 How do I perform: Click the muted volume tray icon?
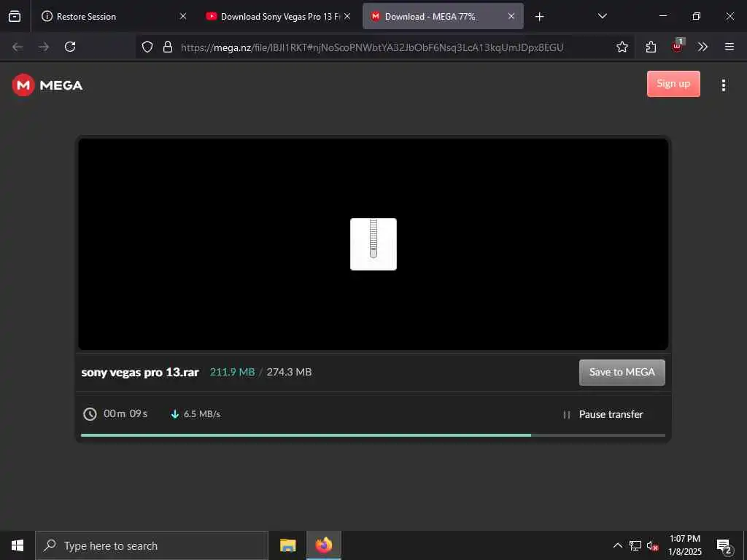click(653, 545)
